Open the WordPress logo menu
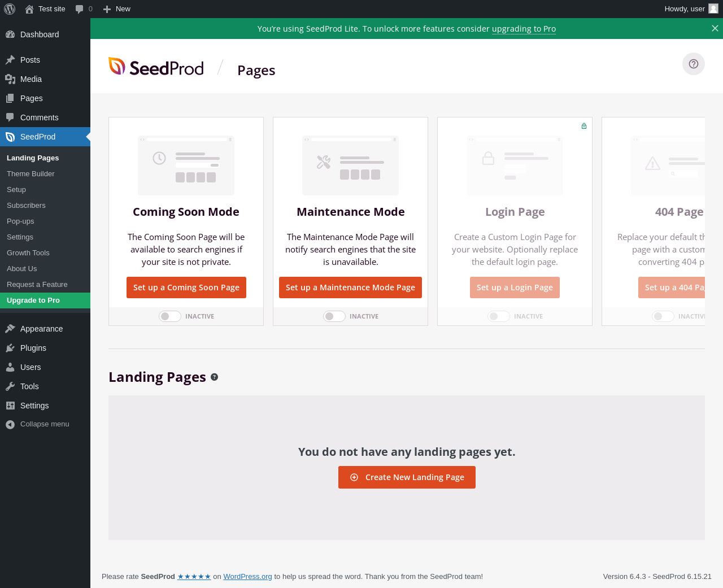723x588 pixels. pos(10,9)
